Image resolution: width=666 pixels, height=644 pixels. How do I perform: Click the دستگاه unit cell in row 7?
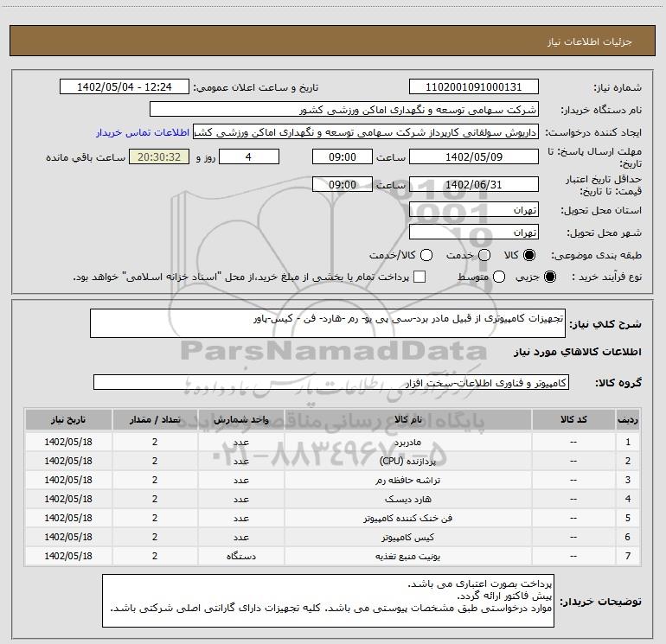click(x=240, y=556)
